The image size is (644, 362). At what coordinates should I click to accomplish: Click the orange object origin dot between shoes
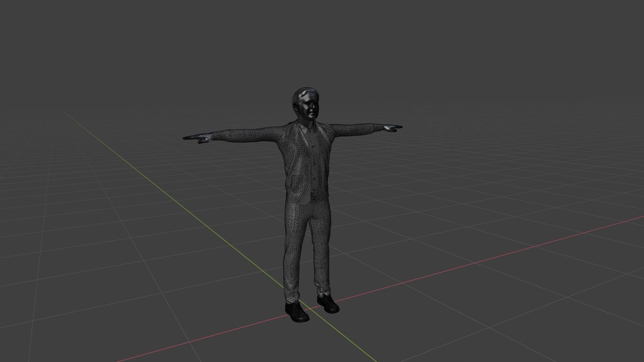click(x=310, y=308)
